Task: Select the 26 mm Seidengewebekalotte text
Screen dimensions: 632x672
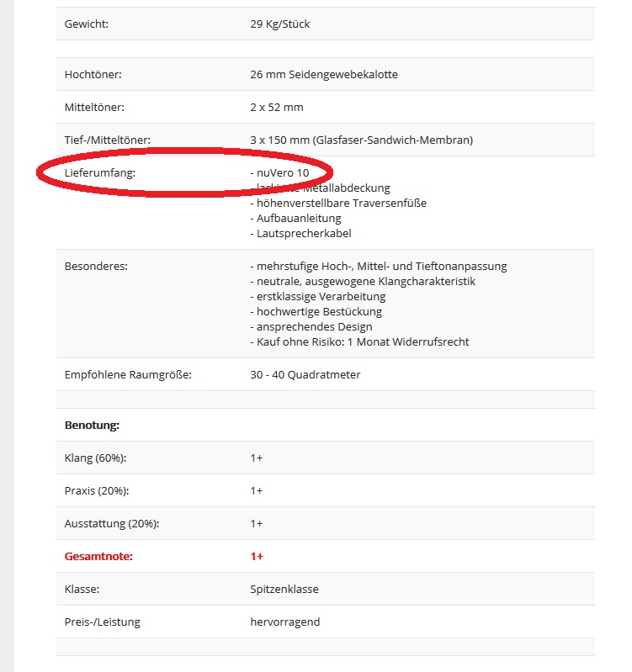Action: click(323, 74)
